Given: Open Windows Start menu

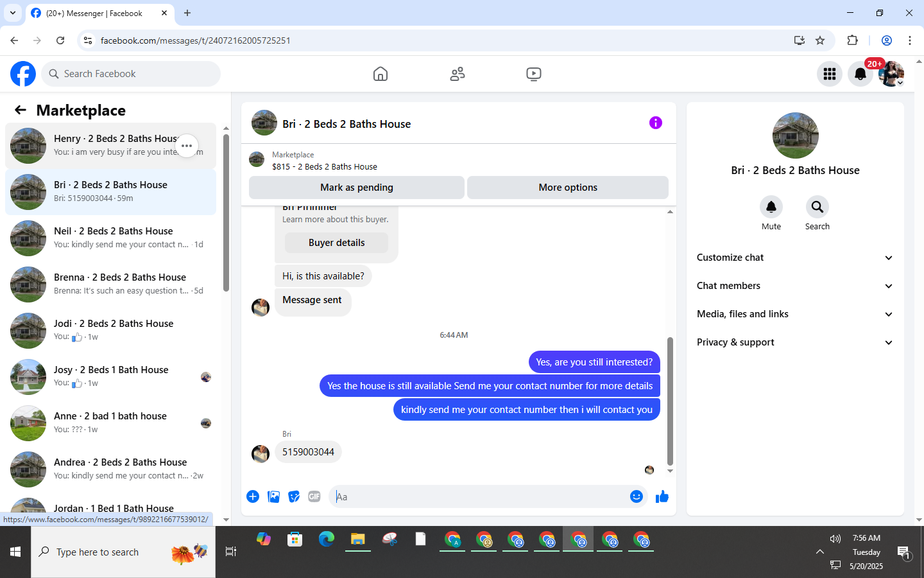Looking at the screenshot, I should pos(15,552).
